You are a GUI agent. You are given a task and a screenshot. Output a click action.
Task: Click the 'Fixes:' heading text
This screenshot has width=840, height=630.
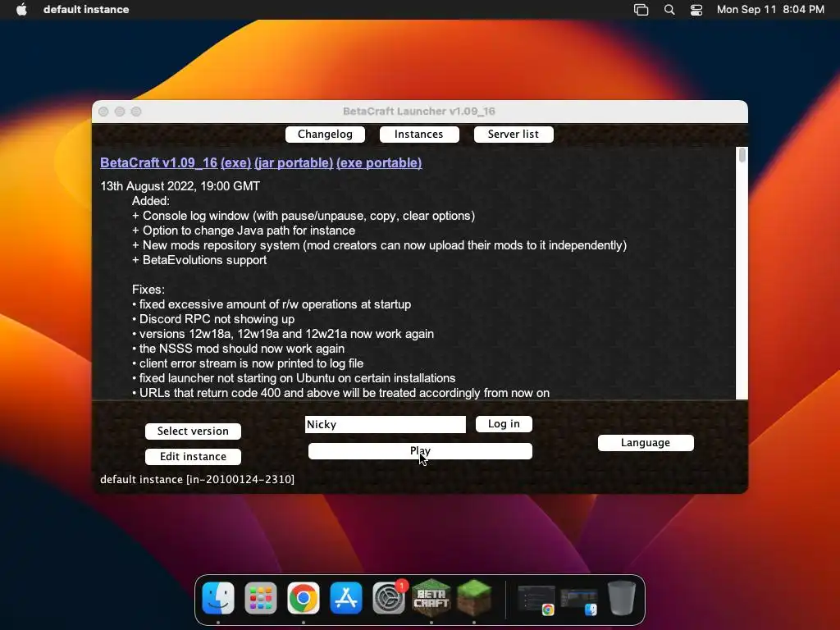[x=148, y=290]
